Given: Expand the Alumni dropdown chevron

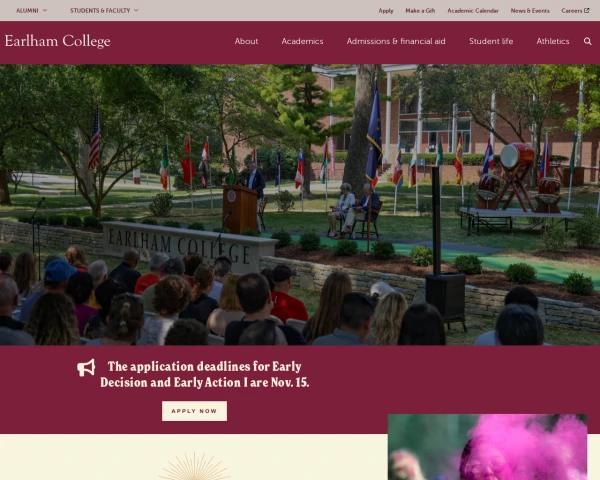Looking at the screenshot, I should pyautogui.click(x=45, y=10).
